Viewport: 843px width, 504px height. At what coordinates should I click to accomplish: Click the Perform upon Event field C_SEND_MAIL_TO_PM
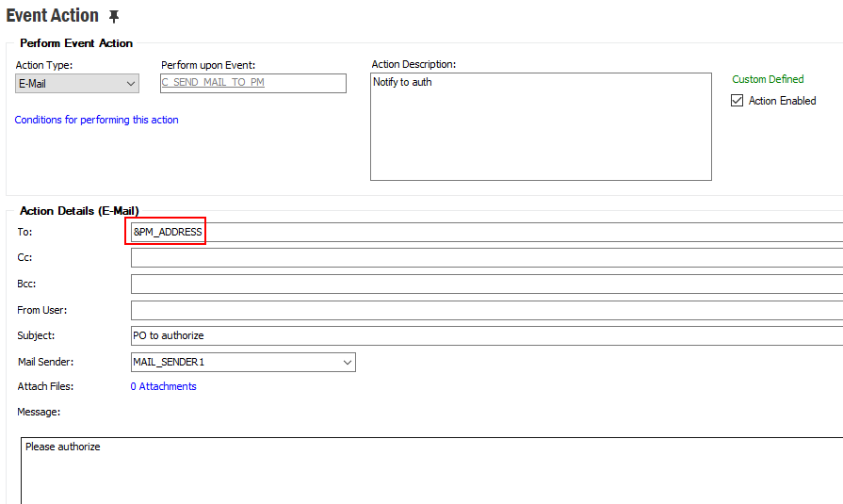(253, 83)
